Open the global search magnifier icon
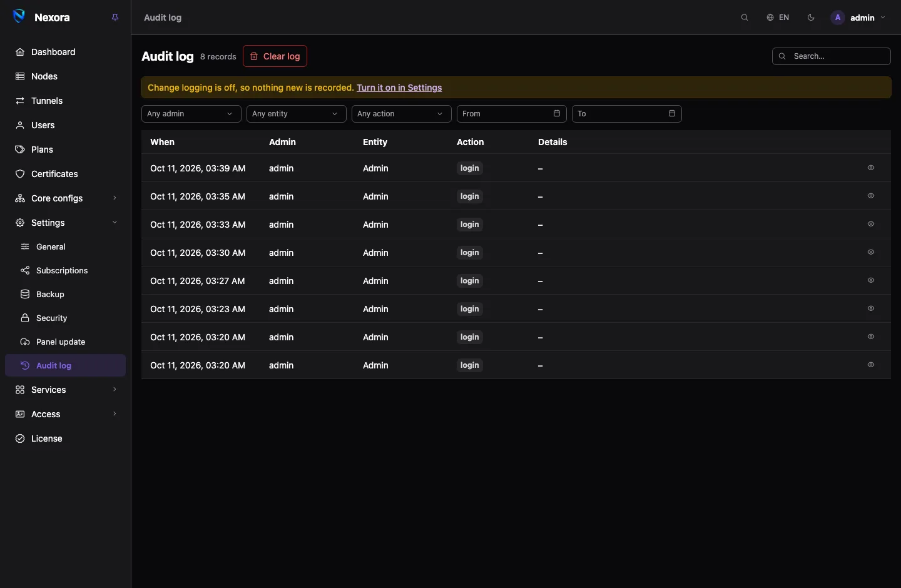901x588 pixels. coord(745,18)
